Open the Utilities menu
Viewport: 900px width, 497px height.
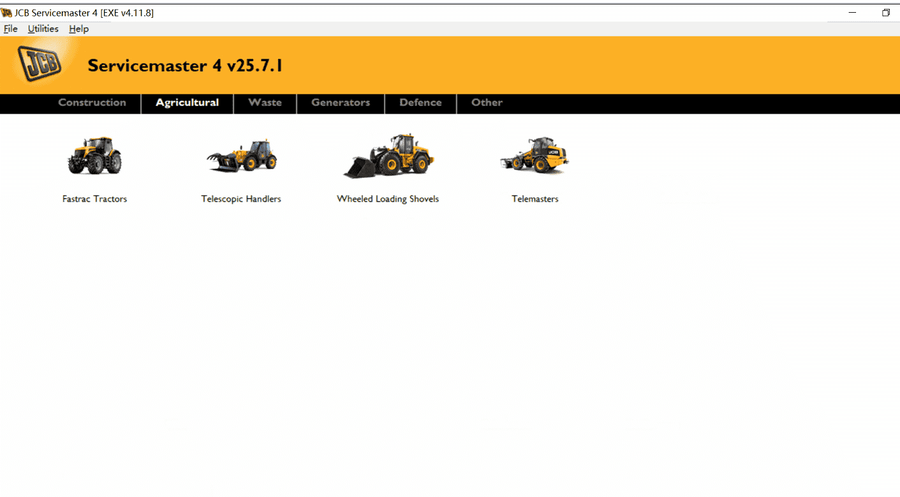43,29
